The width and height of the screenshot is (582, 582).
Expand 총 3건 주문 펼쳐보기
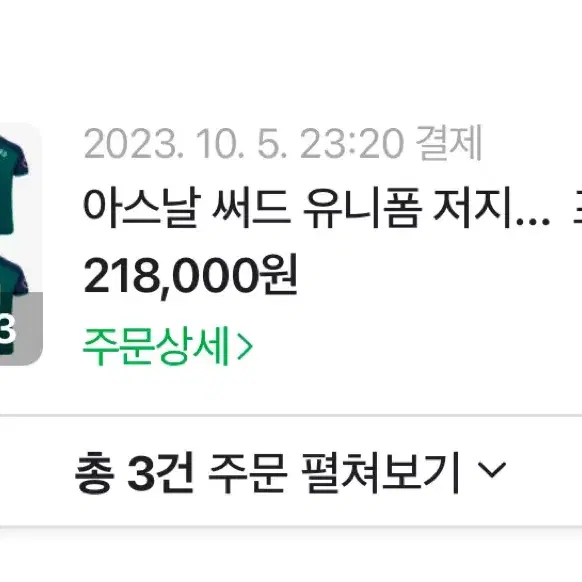tap(291, 472)
